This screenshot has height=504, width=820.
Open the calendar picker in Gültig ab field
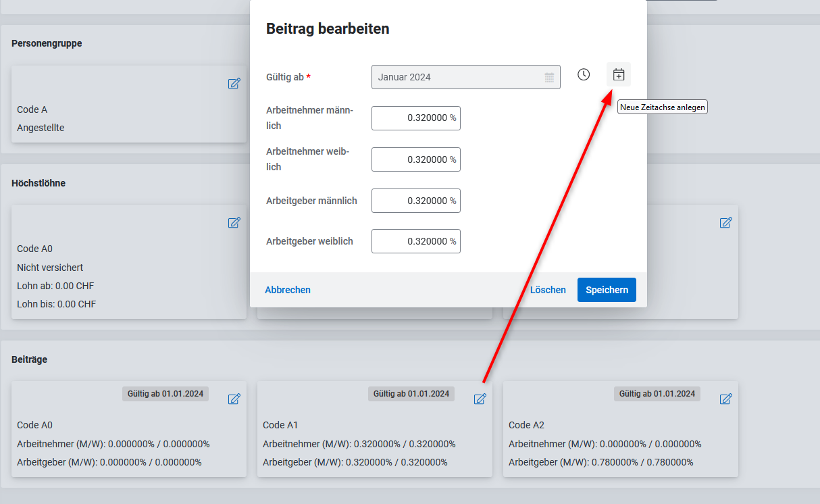(549, 77)
